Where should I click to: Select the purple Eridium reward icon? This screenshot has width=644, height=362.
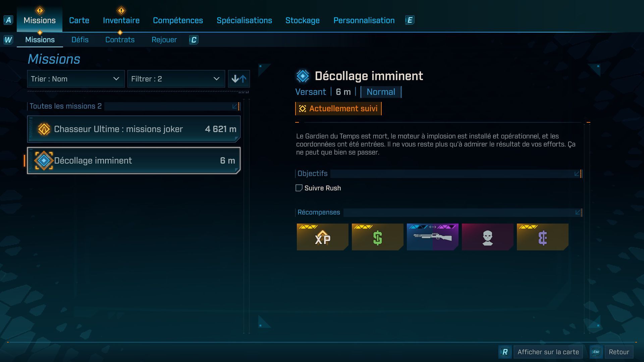point(542,237)
